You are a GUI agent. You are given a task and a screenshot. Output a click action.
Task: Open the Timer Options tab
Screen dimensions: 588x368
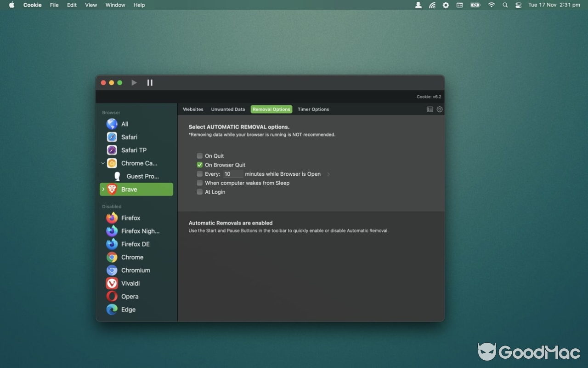[313, 109]
